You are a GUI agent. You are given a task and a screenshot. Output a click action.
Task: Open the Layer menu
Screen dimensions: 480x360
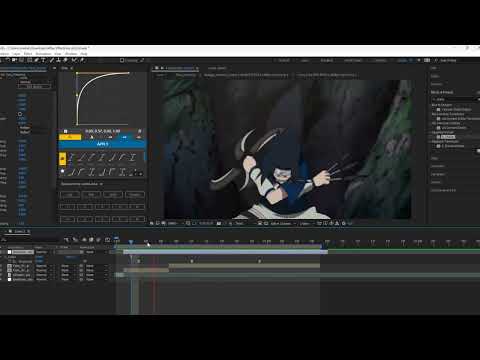[16, 54]
